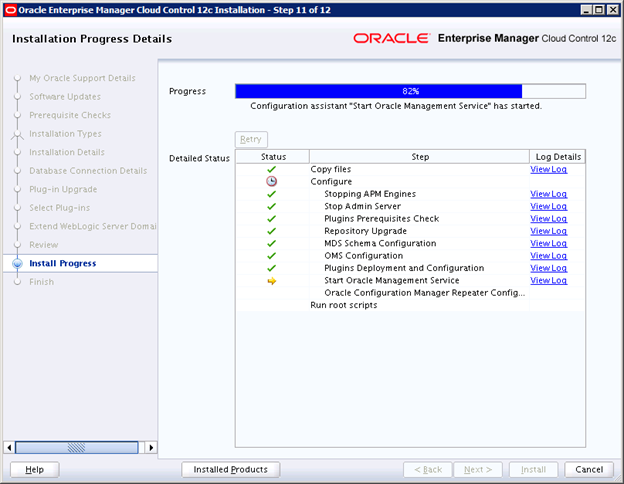The height and width of the screenshot is (484, 624).
Task: Click the Log Details column header
Action: tap(558, 157)
